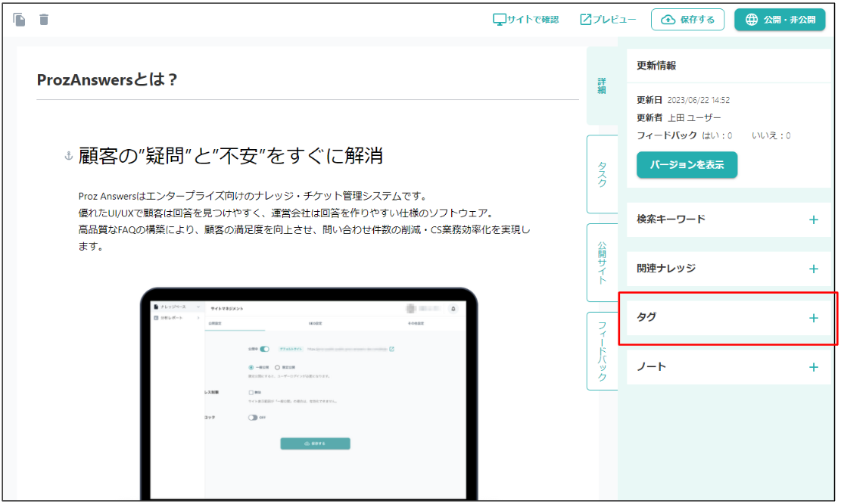Image resolution: width=841 pixels, height=504 pixels.
Task: Expand the ノート section plus
Action: coord(814,367)
